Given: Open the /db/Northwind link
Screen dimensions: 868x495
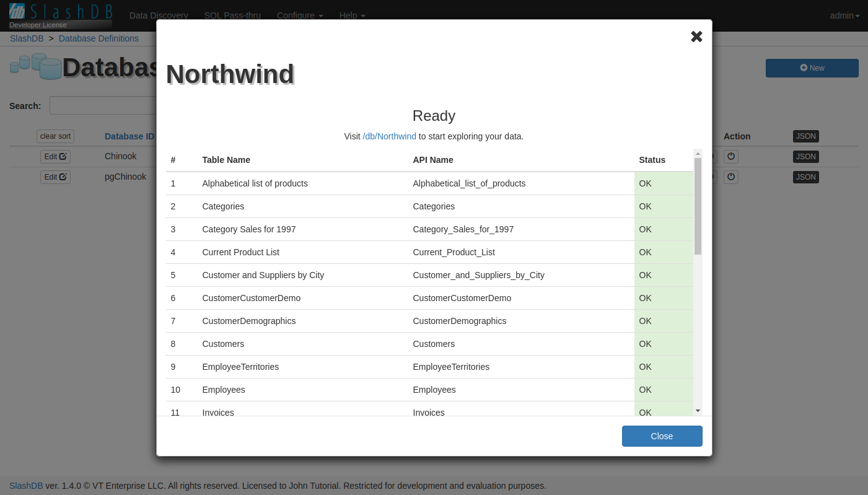Looking at the screenshot, I should pyautogui.click(x=389, y=136).
